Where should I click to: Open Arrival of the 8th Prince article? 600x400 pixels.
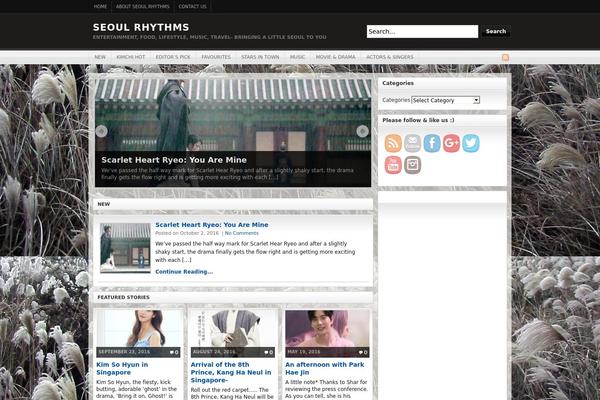[x=231, y=372]
